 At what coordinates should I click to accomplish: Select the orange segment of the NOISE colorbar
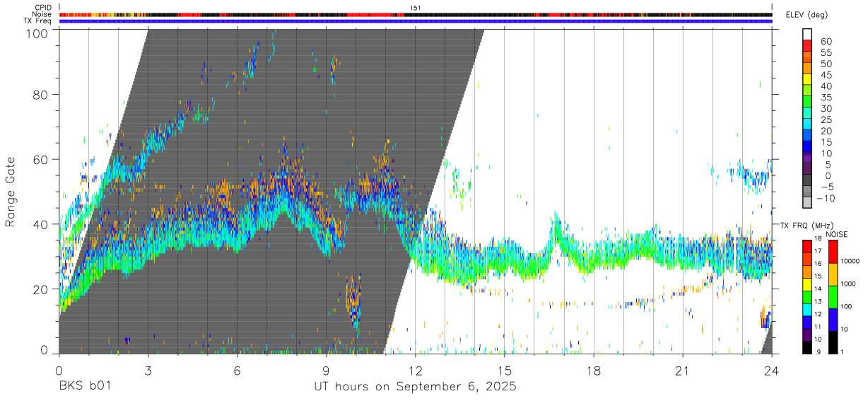click(832, 274)
